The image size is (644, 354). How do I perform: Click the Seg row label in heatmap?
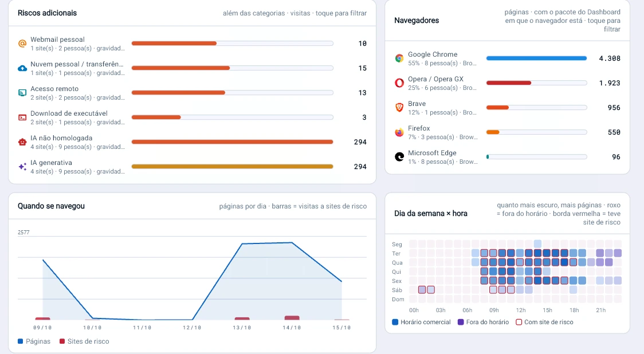tap(396, 245)
